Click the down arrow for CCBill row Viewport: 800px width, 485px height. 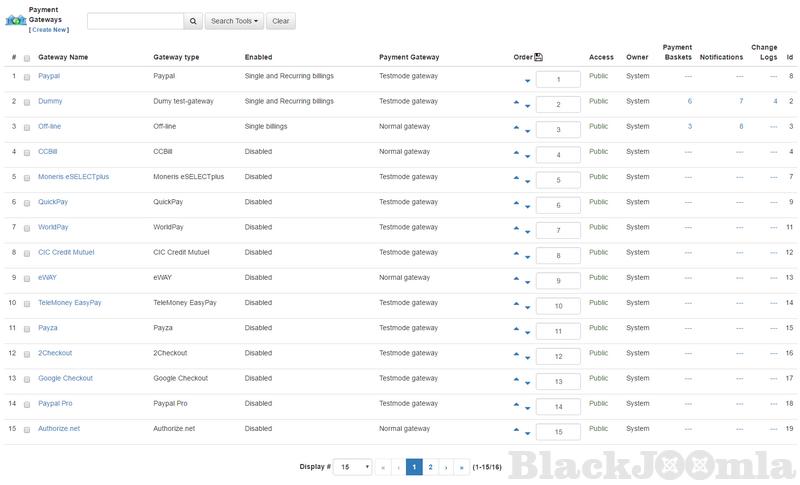coord(527,155)
